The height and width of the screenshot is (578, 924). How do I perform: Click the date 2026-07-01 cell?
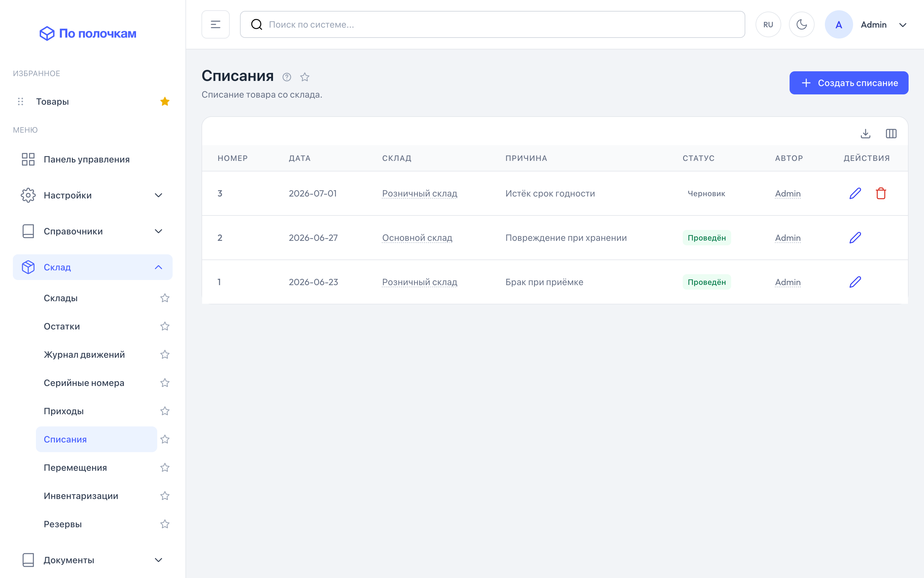[x=313, y=193]
